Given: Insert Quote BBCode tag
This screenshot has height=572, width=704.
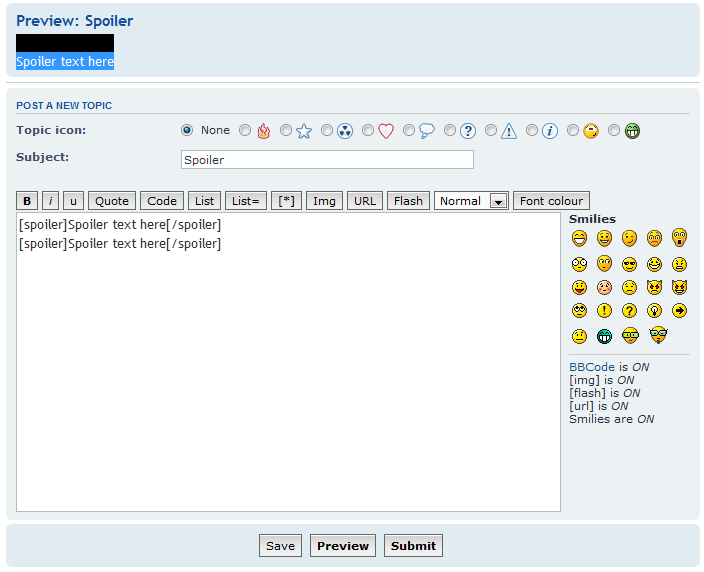Looking at the screenshot, I should click(112, 201).
